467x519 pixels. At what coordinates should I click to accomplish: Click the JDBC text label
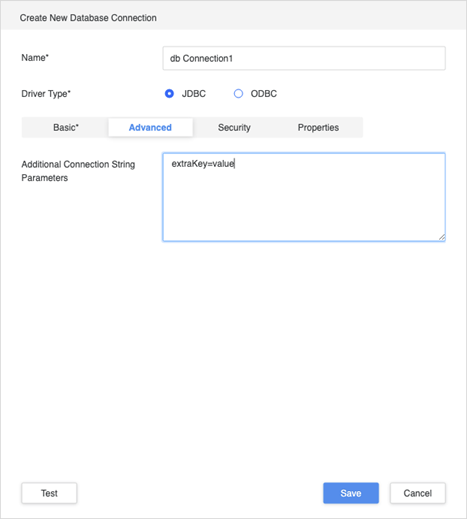[194, 94]
